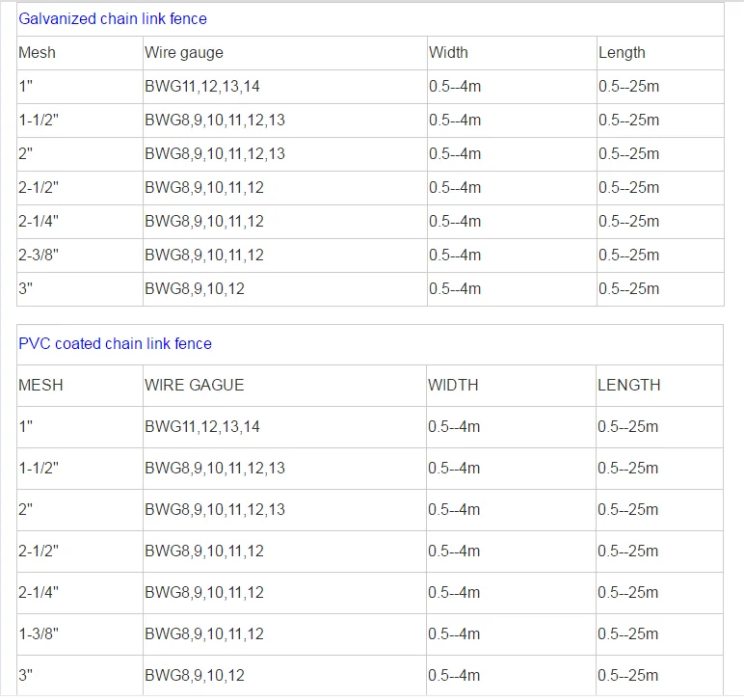
Task: Click the uppercase "LENGTH" header cell
Action: [x=628, y=385]
